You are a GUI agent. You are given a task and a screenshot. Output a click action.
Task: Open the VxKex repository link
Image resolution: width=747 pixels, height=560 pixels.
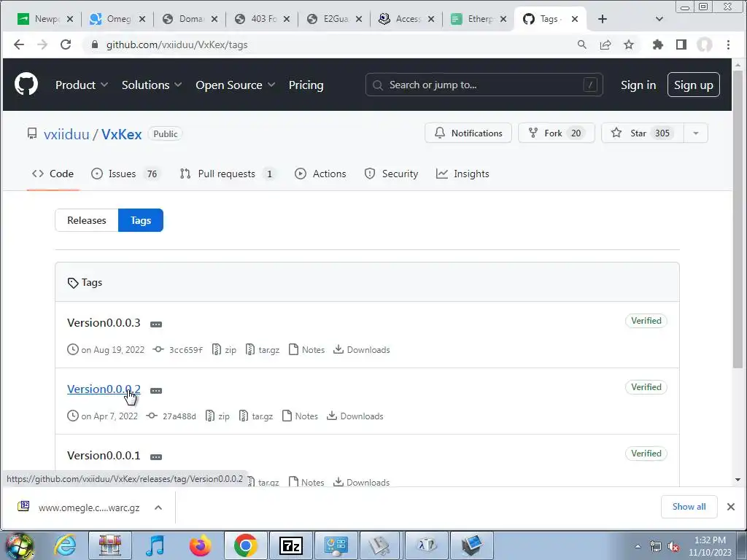pos(122,134)
